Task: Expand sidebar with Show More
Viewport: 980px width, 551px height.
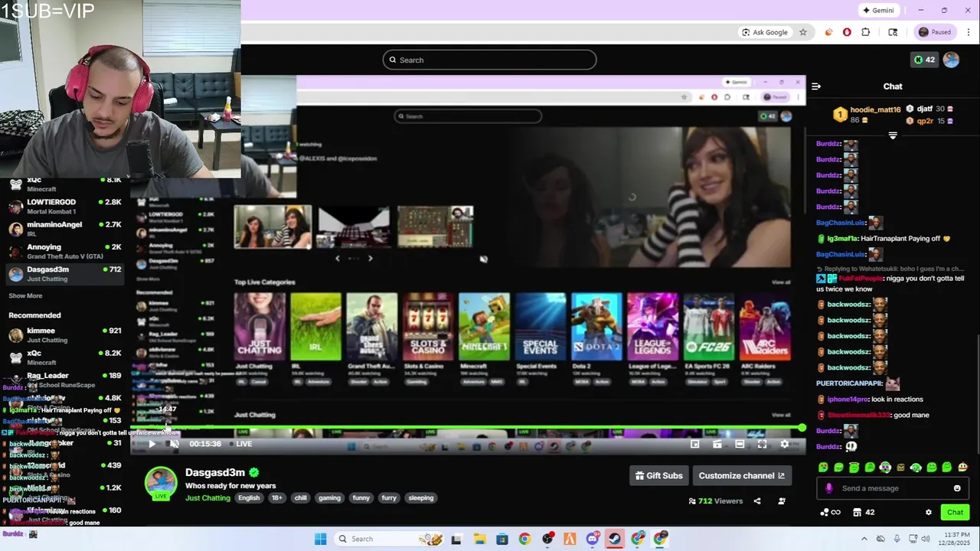Action: pos(25,295)
